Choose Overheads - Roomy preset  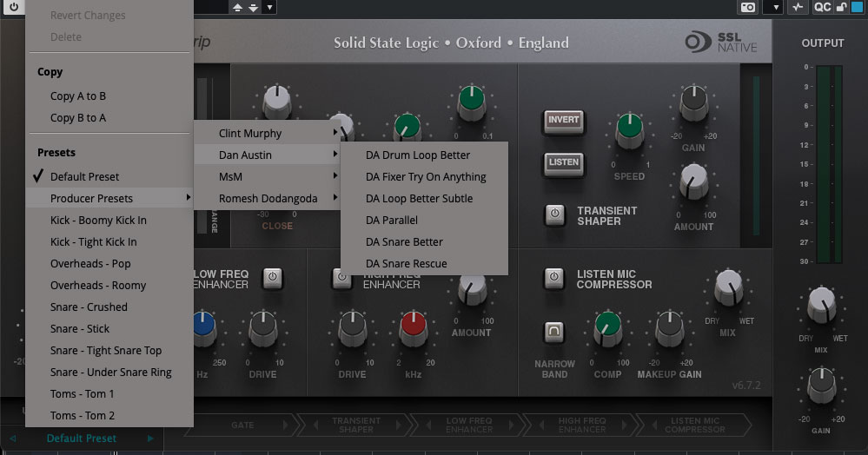pyautogui.click(x=109, y=285)
